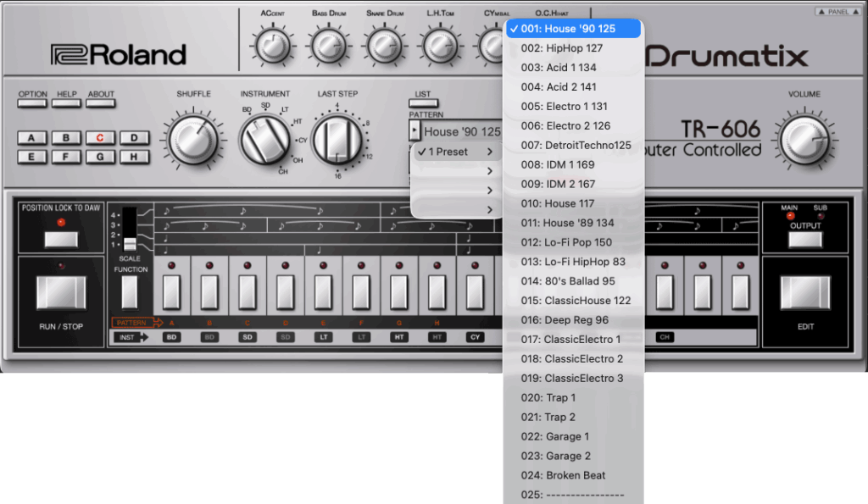The width and height of the screenshot is (868, 504).
Task: Select preset 012: Lo-Fi Pop 150
Action: coord(574,242)
